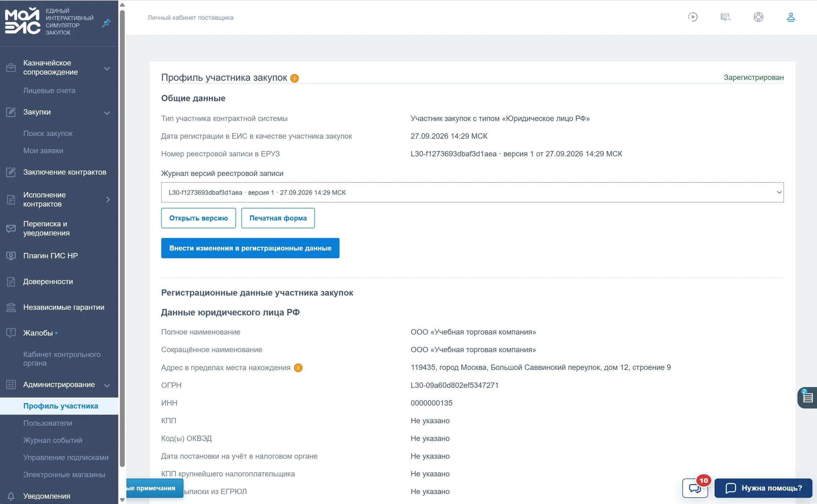Click the Плагин ГИС НР monitor icon
This screenshot has height=504, width=817.
11,256
